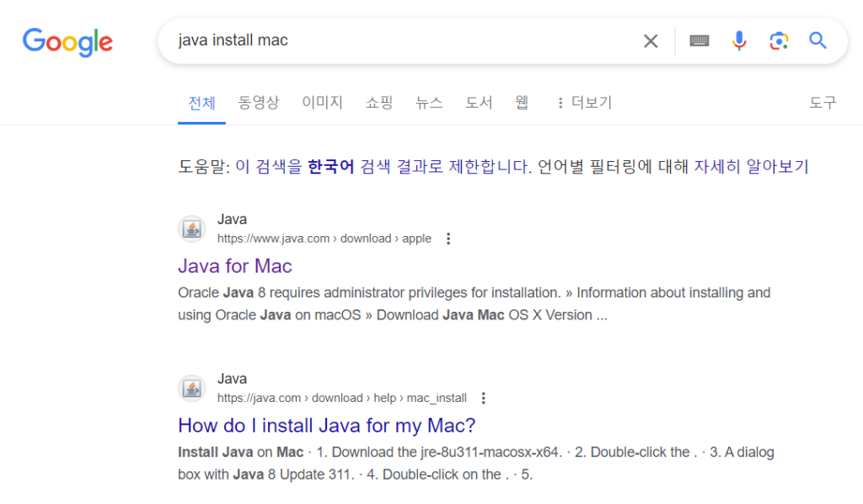Switch to the 도서 tab
This screenshot has width=863, height=504.
[x=479, y=103]
